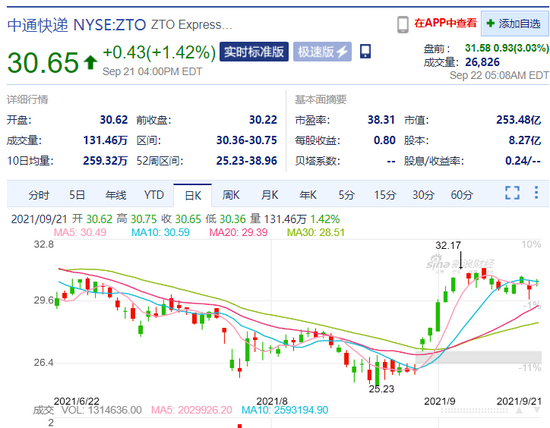The width and height of the screenshot is (550, 428).
Task: Click the 32.17 high price marker
Action: pyautogui.click(x=448, y=246)
